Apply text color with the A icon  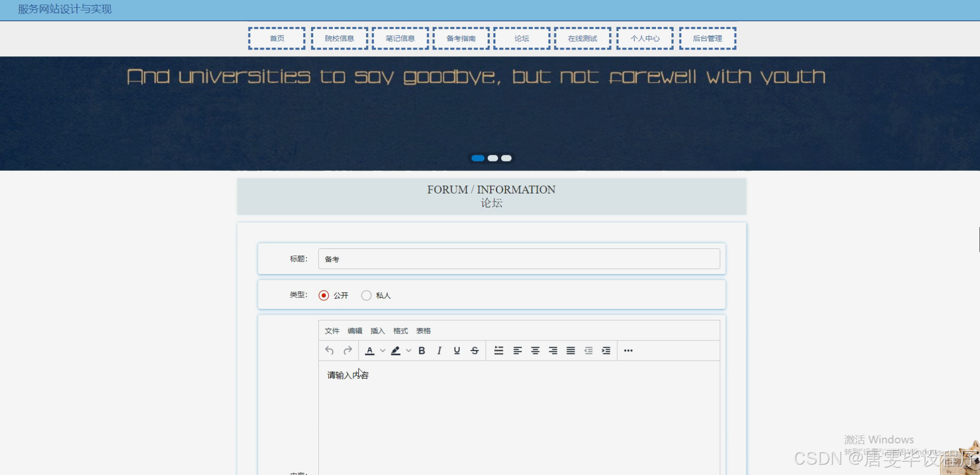point(370,350)
